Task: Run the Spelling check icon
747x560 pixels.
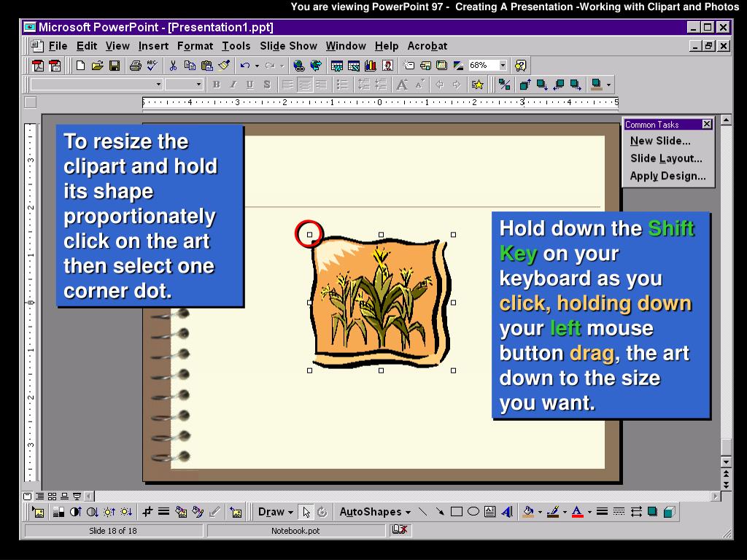Action: point(152,66)
